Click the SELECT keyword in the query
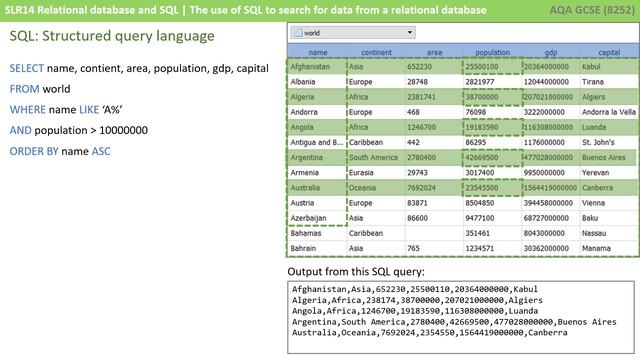The width and height of the screenshot is (640, 360). 27,68
